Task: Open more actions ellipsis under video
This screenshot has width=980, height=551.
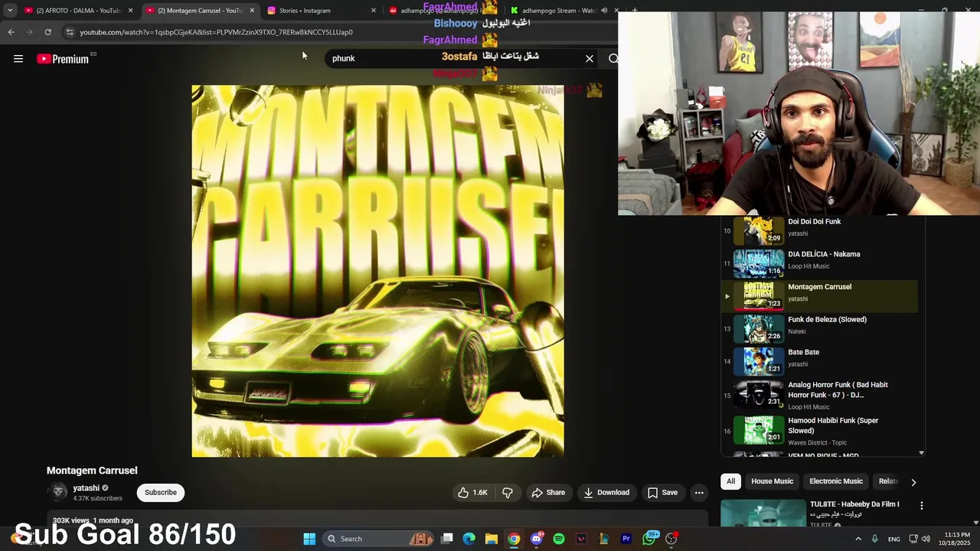Action: [699, 492]
